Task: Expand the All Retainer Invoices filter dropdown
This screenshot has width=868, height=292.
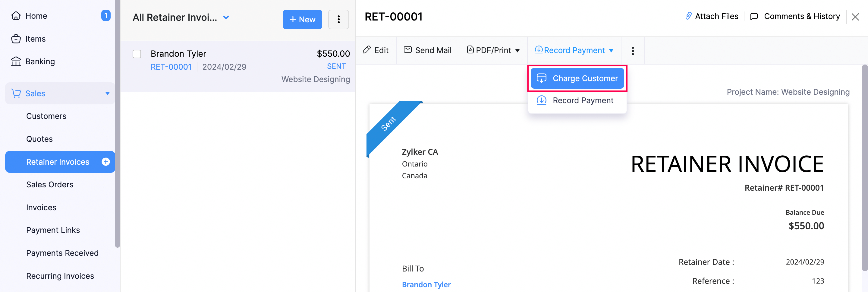Action: pos(226,17)
